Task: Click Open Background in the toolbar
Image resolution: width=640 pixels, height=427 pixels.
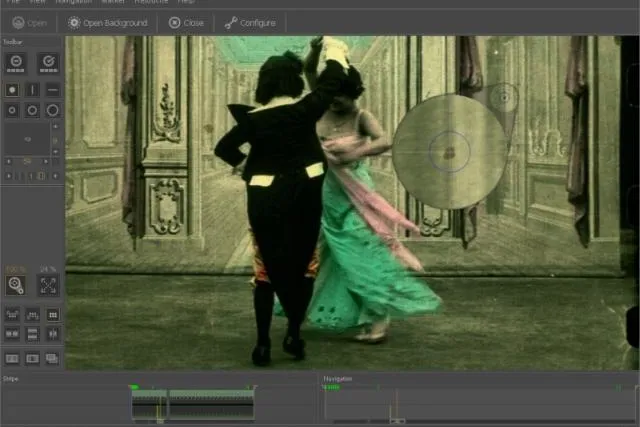Action: 107,23
